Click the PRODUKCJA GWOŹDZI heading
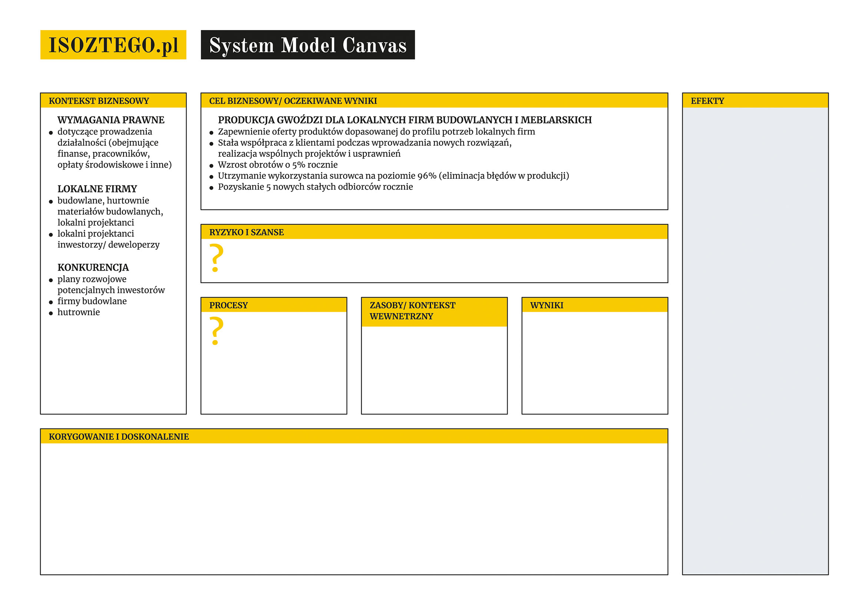This screenshot has height=615, width=868. click(405, 120)
